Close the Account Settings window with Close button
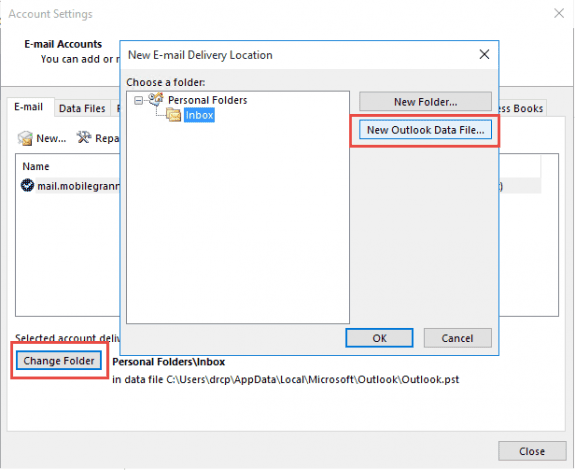The width and height of the screenshot is (575, 470). [532, 451]
